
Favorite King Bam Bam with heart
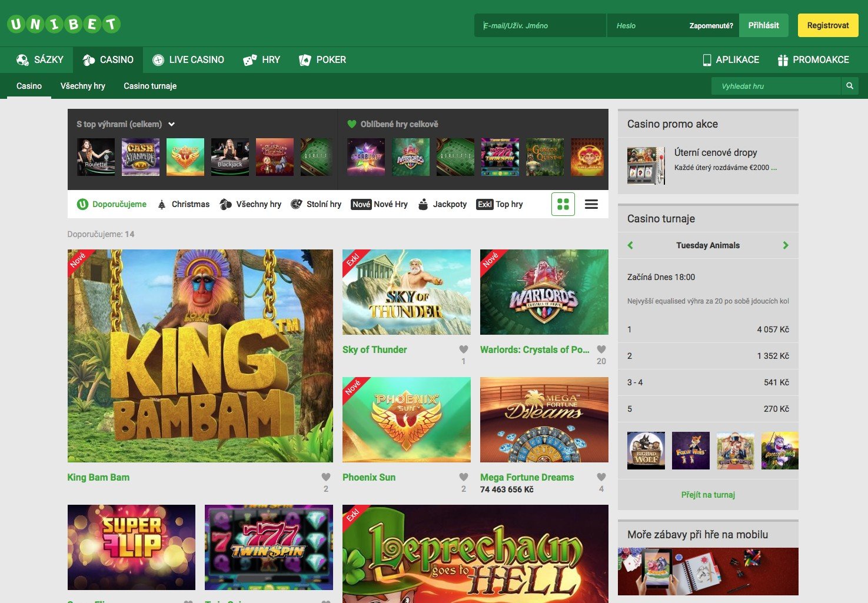(x=326, y=477)
